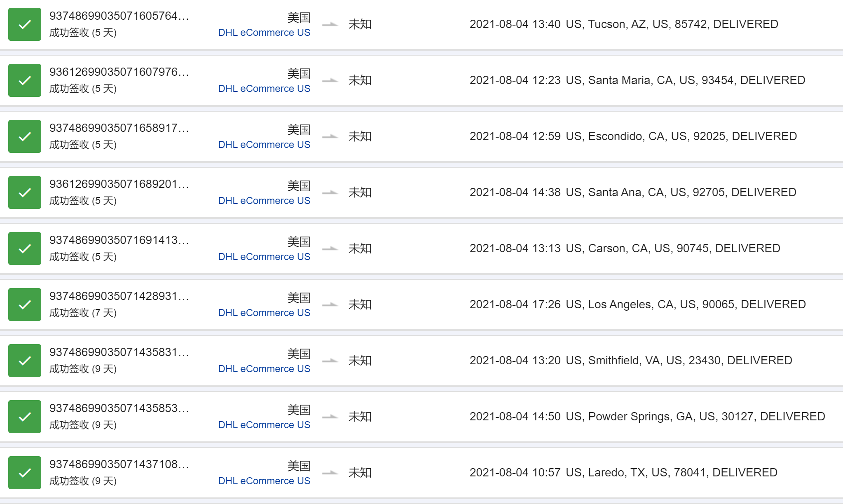Click green checkmark for Los Angeles package
This screenshot has height=504, width=843.
tap(25, 305)
